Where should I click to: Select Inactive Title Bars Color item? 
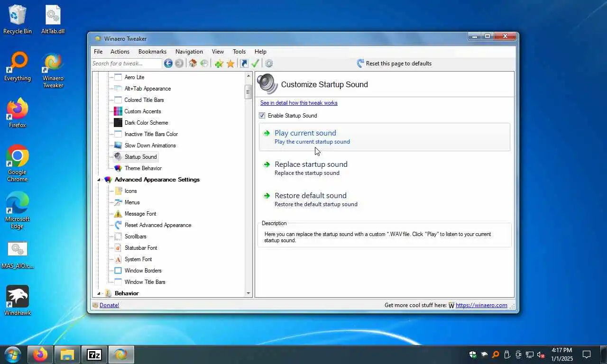tap(151, 134)
